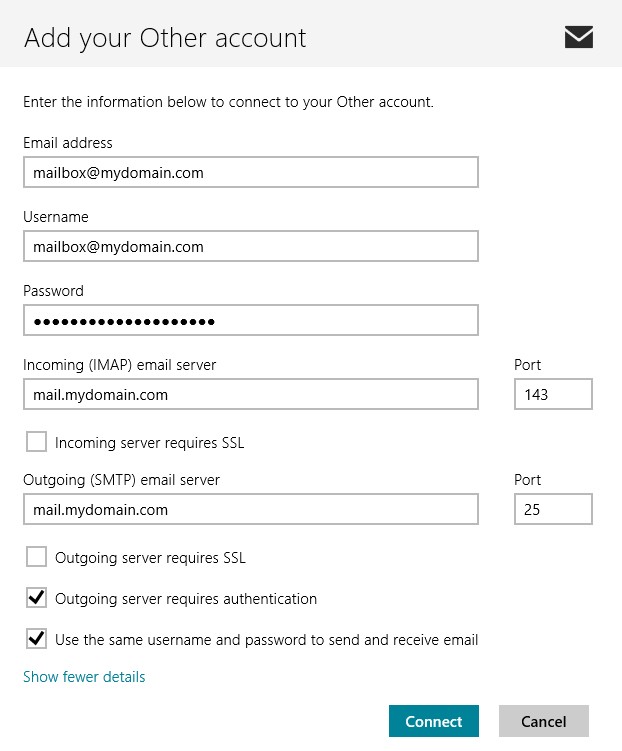Click the same username and password label text
The height and width of the screenshot is (751, 622).
tap(266, 639)
